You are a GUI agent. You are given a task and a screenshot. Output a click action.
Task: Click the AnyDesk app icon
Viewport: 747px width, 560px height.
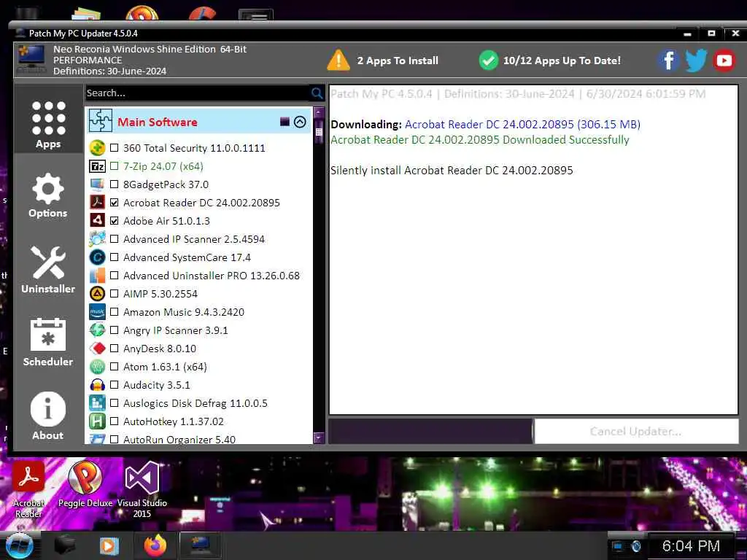97,348
